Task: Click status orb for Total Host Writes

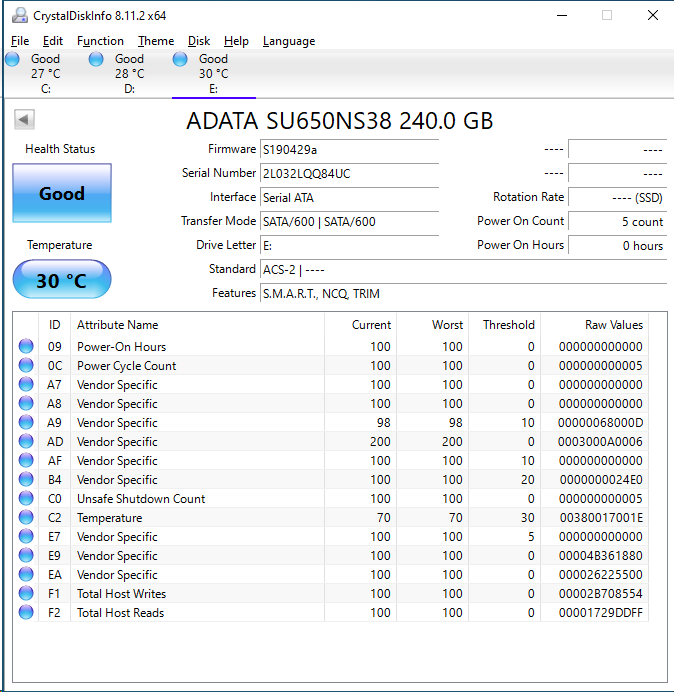Action: (x=26, y=594)
